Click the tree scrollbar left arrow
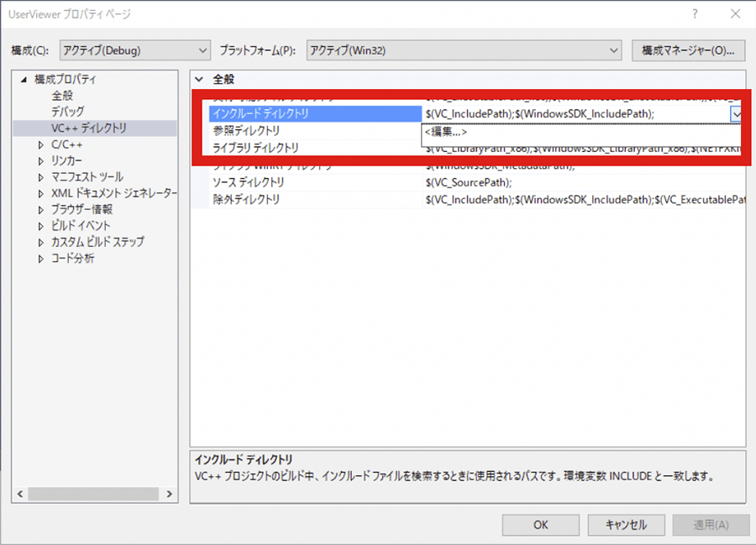Screen dimensions: 756x545 (20, 494)
